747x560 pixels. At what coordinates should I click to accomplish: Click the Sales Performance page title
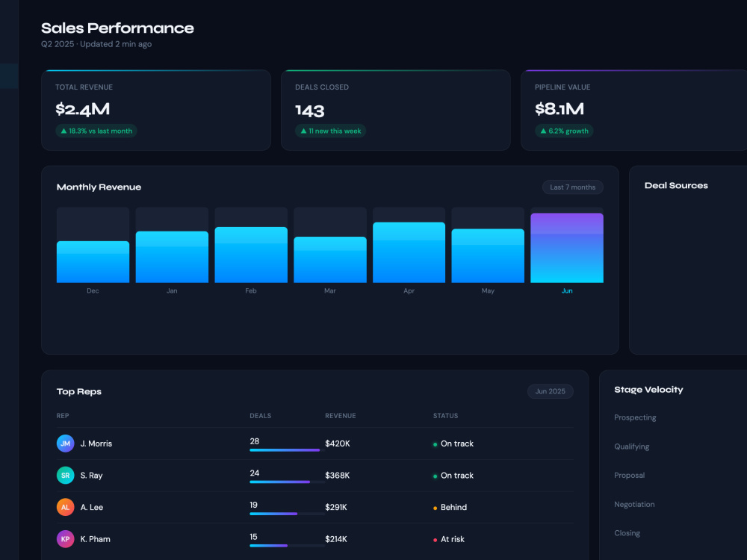click(117, 28)
